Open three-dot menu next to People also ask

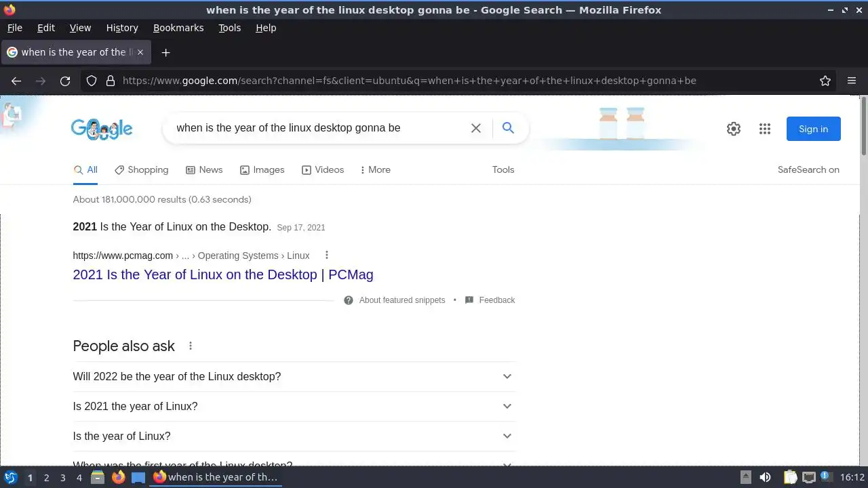pyautogui.click(x=191, y=346)
